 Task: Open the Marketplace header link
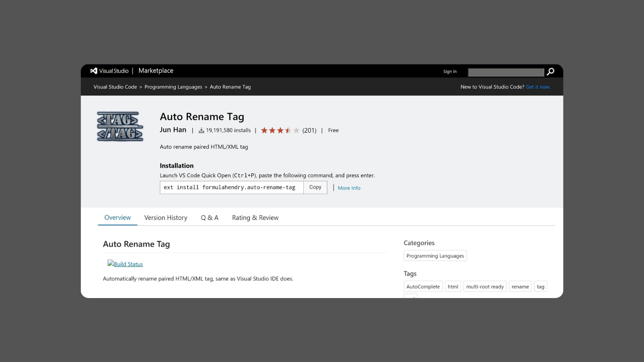coord(156,71)
